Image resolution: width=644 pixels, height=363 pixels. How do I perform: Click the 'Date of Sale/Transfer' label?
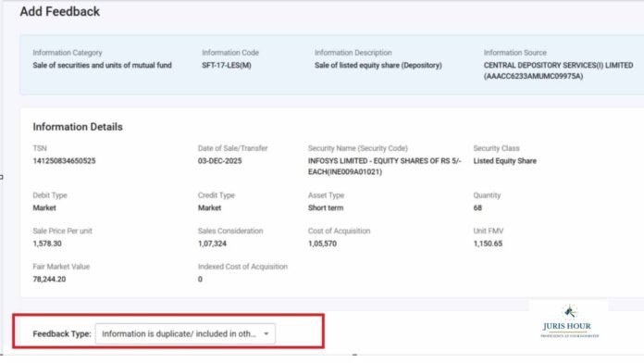pos(232,148)
